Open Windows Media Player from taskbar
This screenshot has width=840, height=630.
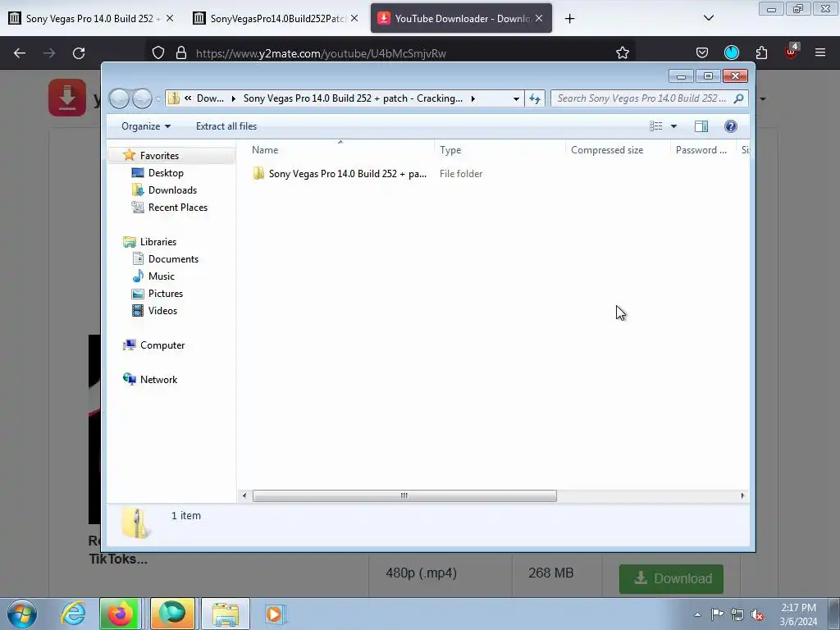274,614
